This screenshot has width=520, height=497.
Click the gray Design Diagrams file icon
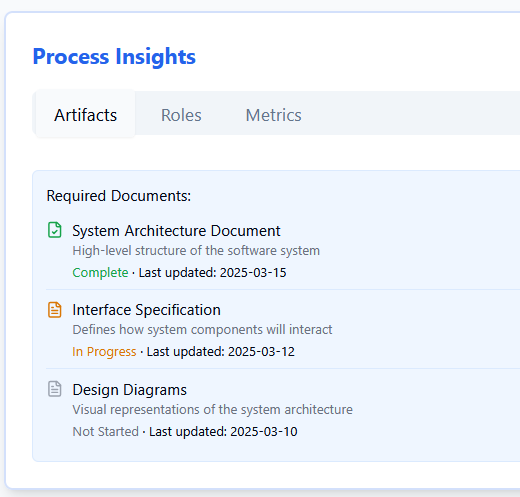[x=55, y=389]
